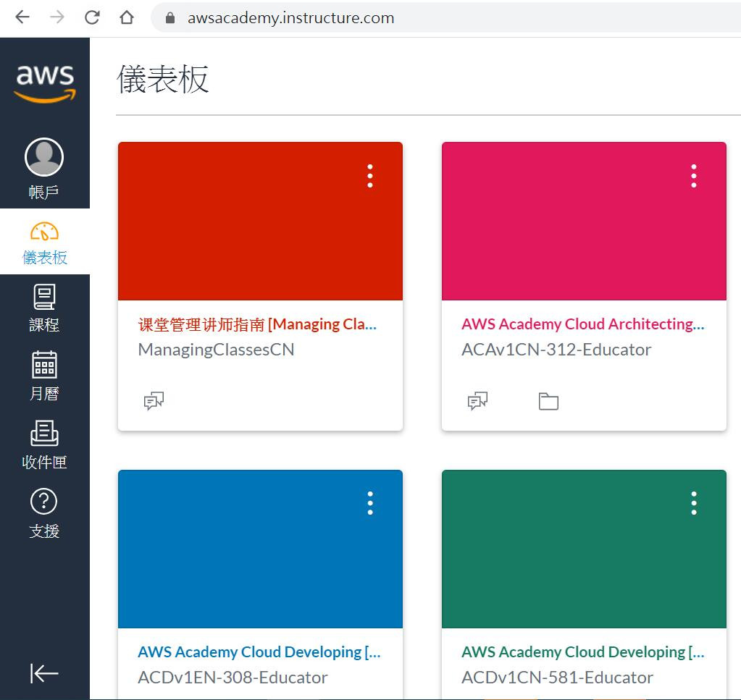Screen dimensions: 741x700
Task: Open Cloud Developing link for ACDv1CN-581-Educator
Action: [582, 652]
